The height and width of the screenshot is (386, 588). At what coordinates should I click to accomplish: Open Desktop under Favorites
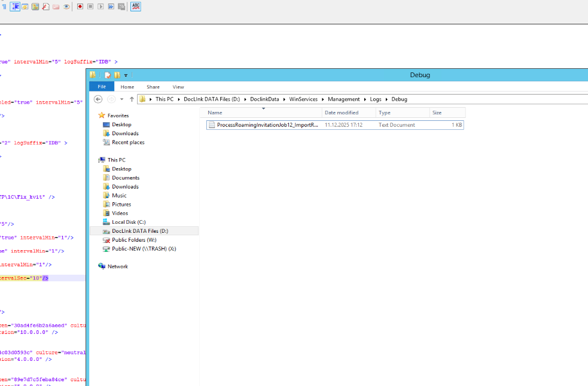(x=121, y=124)
